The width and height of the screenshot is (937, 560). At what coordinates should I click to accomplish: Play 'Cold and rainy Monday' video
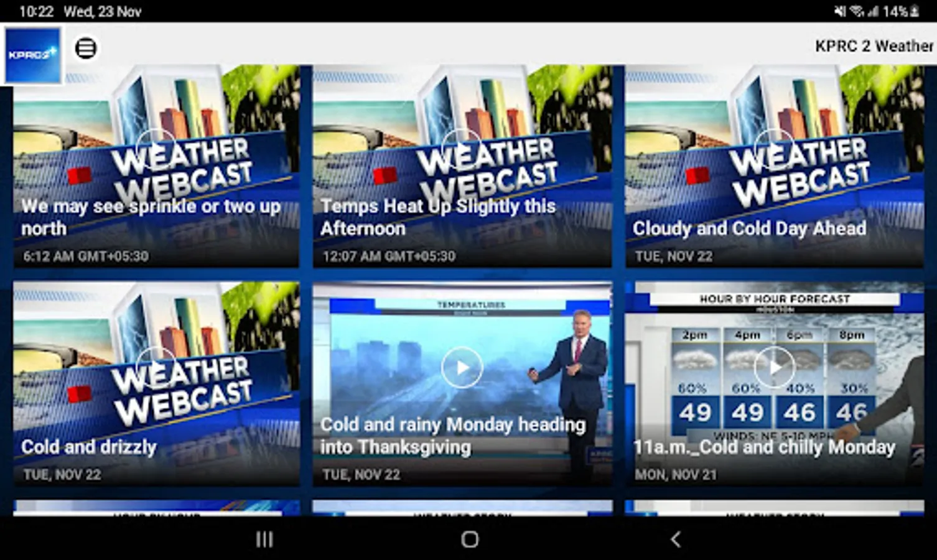tap(462, 367)
